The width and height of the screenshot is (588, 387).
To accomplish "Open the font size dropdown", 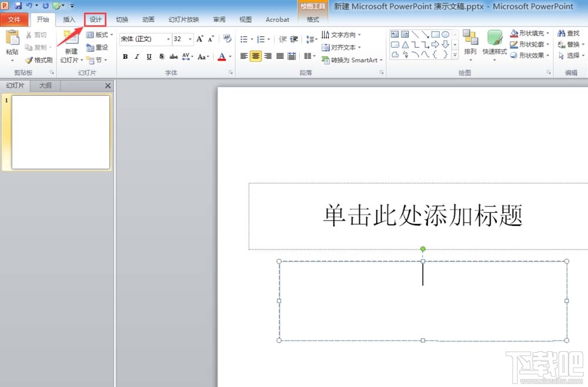I will coord(189,39).
